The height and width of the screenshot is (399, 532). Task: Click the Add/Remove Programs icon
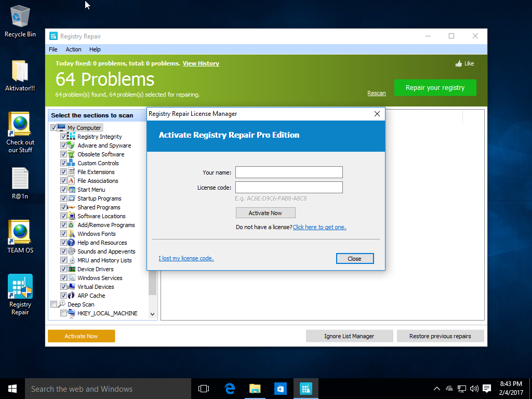coord(71,224)
